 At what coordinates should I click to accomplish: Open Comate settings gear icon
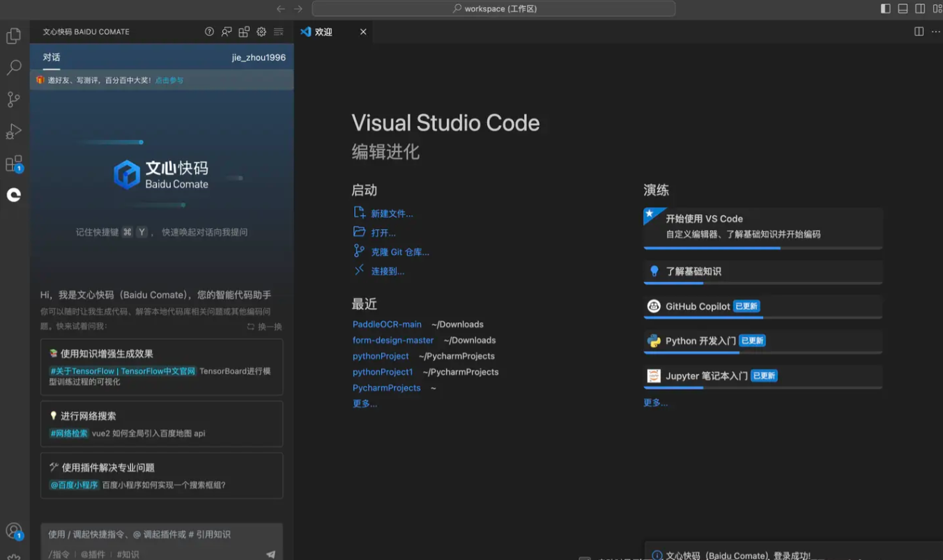pos(261,32)
